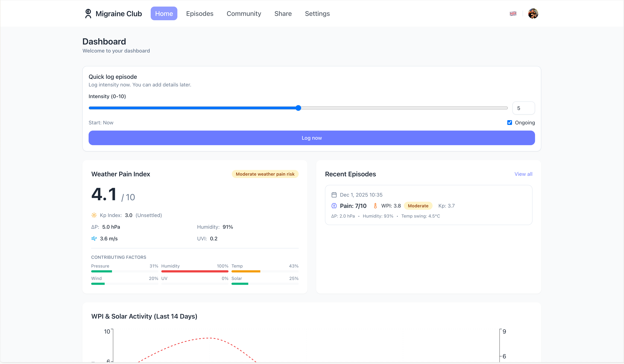Open the Settings page
Screen dimensions: 624x364
pyautogui.click(x=317, y=14)
